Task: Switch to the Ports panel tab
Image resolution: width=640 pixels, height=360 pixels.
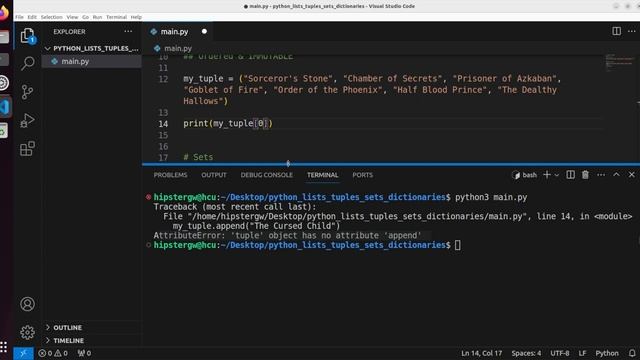Action: pyautogui.click(x=362, y=175)
